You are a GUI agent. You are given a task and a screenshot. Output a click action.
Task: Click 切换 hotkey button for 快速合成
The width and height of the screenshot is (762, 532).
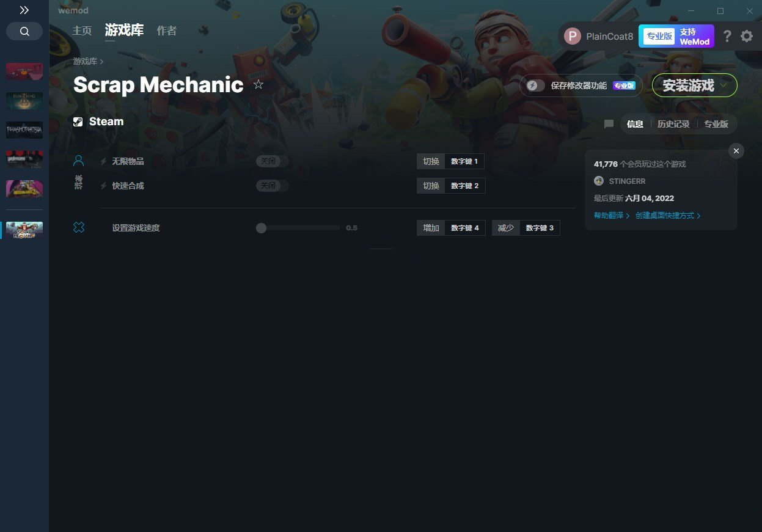click(431, 186)
